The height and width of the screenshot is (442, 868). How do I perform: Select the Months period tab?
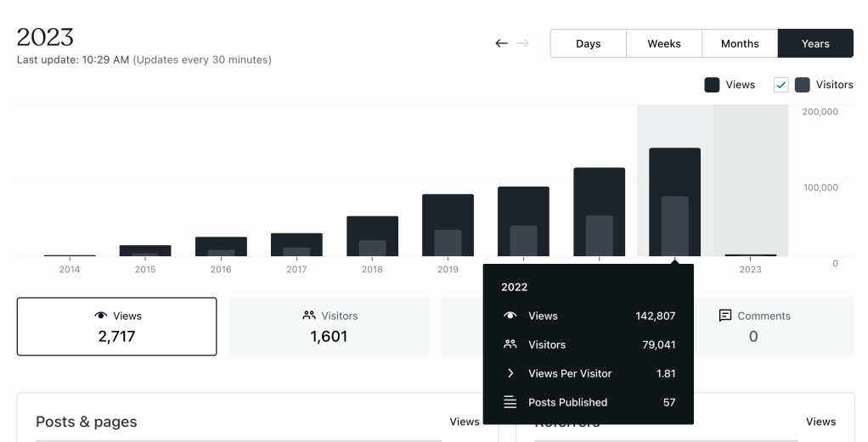740,44
